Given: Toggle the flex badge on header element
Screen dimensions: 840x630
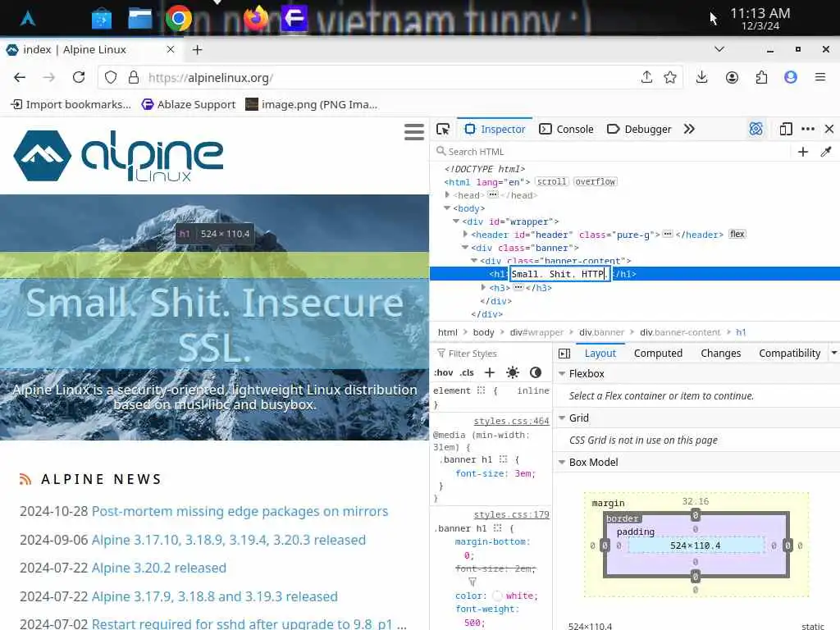Looking at the screenshot, I should point(737,234).
